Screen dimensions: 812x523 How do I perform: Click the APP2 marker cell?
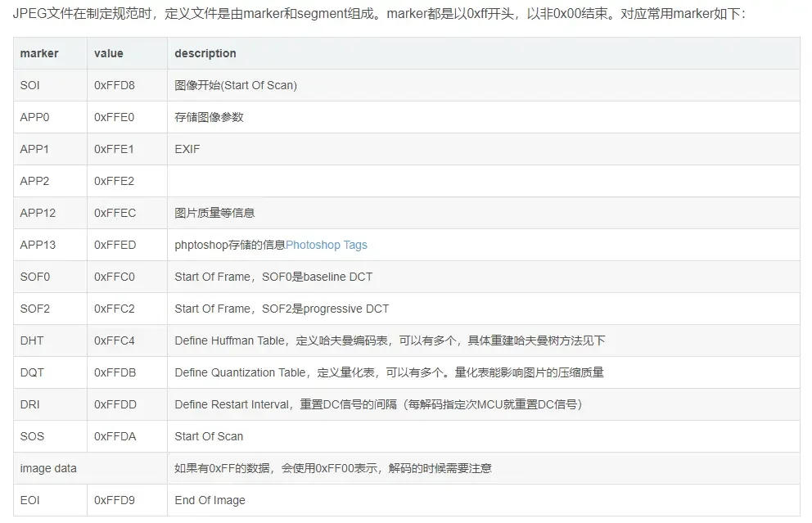(x=50, y=181)
